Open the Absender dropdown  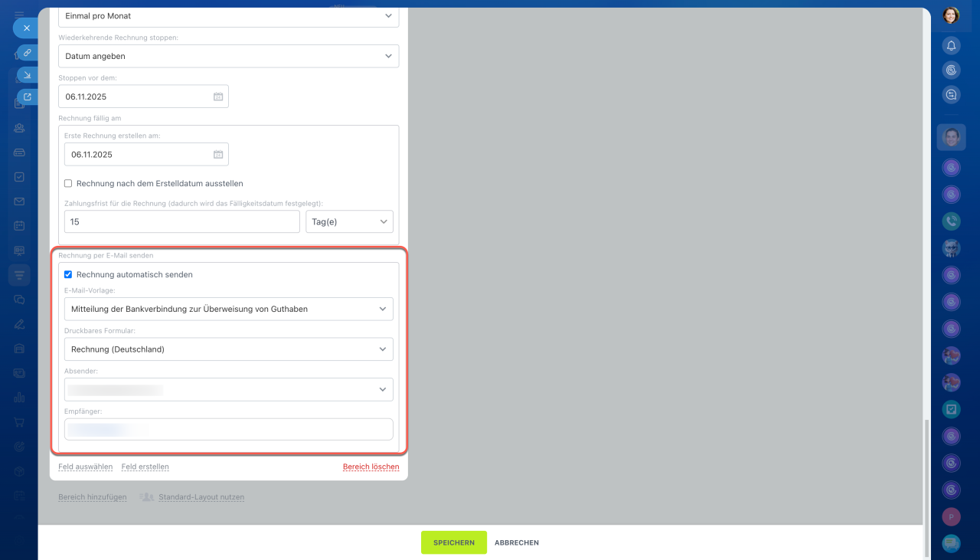pyautogui.click(x=229, y=389)
